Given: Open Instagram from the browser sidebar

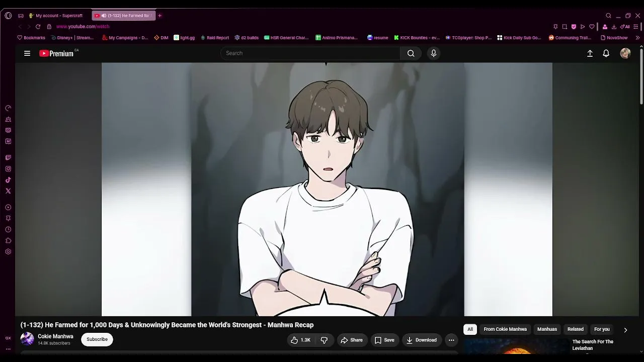Looking at the screenshot, I should pos(8,169).
